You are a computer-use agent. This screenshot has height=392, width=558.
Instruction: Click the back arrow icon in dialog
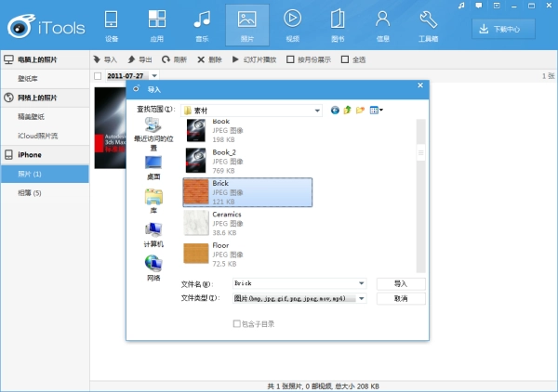tap(335, 111)
